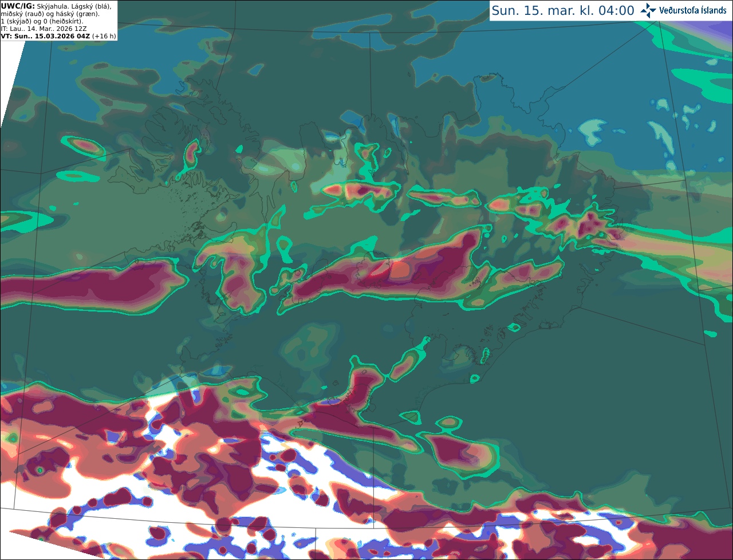
Task: Click the initial time line "IT: Lau.. 14. Mar.. 2026 12Z"
Action: click(x=44, y=29)
